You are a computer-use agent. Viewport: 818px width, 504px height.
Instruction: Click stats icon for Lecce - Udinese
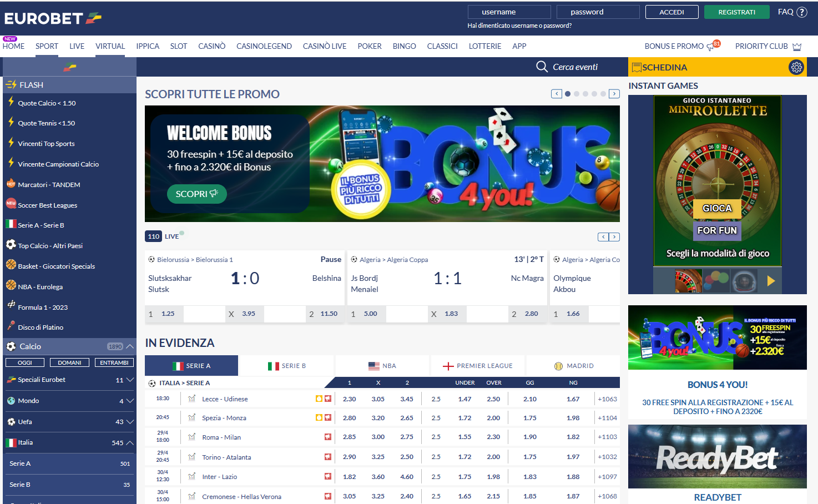point(191,399)
